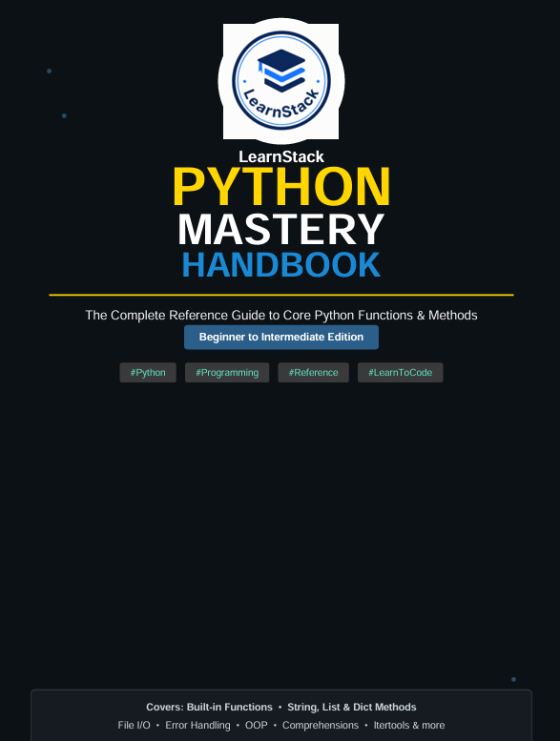Select the #LearnToCode tag
560x741 pixels.
coord(401,372)
